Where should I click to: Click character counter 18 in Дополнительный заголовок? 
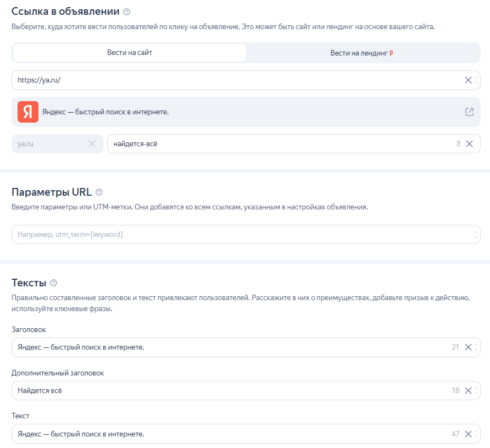tap(455, 390)
